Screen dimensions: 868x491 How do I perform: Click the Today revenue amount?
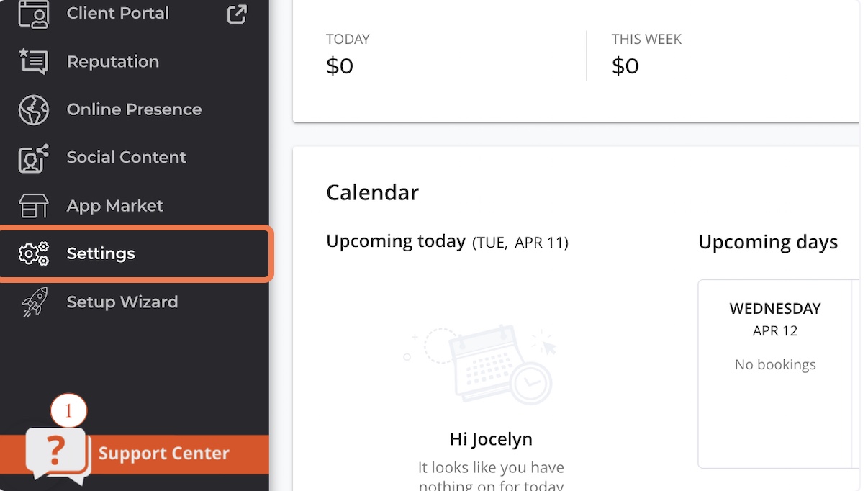coord(340,66)
